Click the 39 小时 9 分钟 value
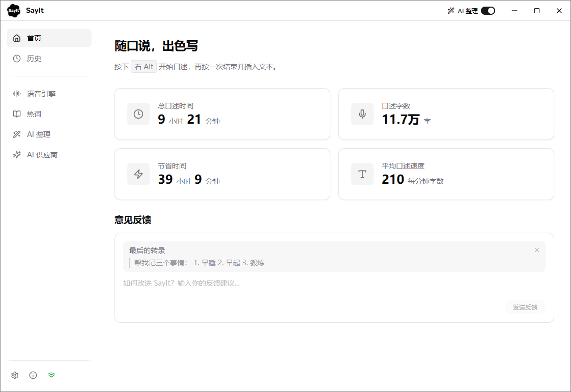 (x=189, y=180)
